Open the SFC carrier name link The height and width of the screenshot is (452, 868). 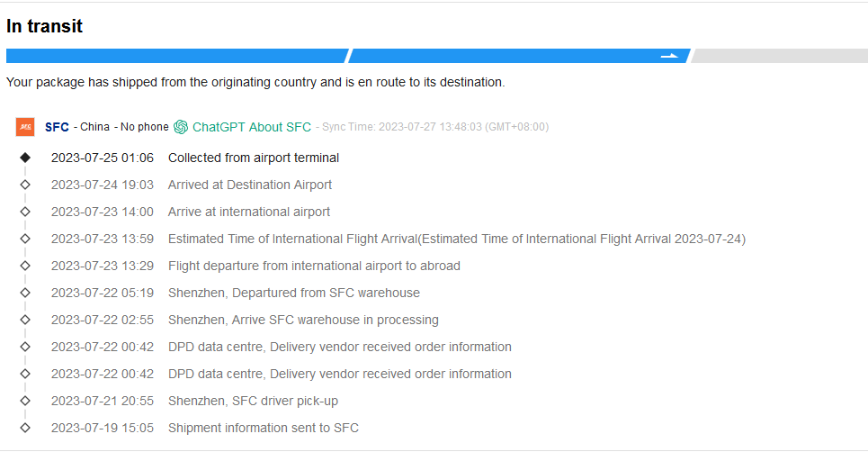[57, 127]
